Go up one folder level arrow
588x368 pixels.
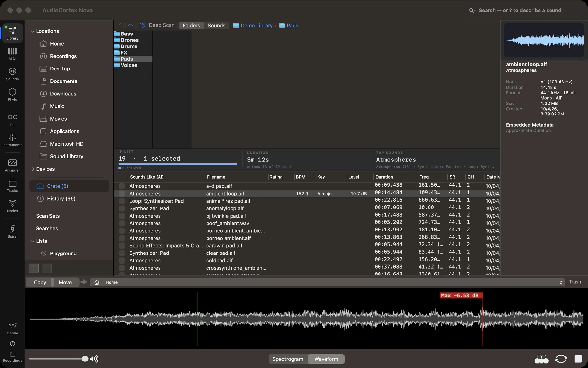point(130,25)
